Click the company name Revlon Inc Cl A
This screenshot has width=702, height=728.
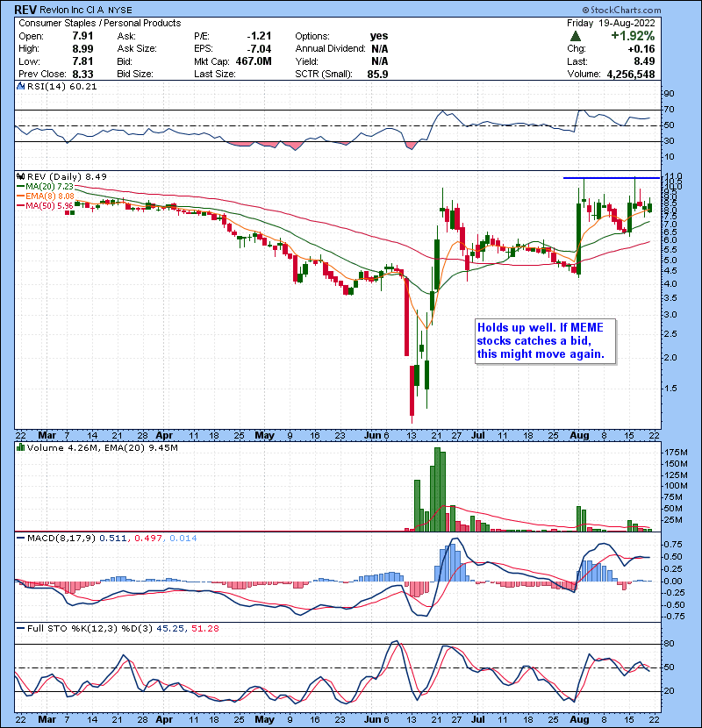pos(72,11)
